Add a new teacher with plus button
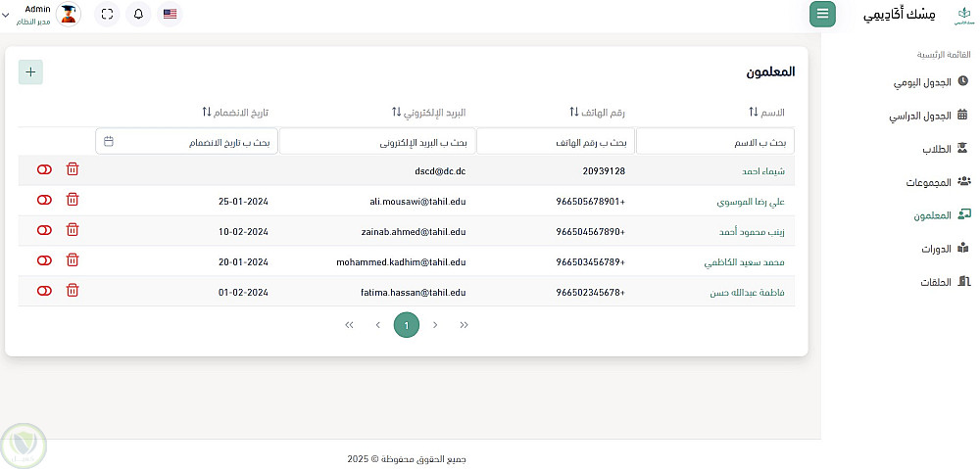Image resolution: width=980 pixels, height=469 pixels. coord(30,71)
